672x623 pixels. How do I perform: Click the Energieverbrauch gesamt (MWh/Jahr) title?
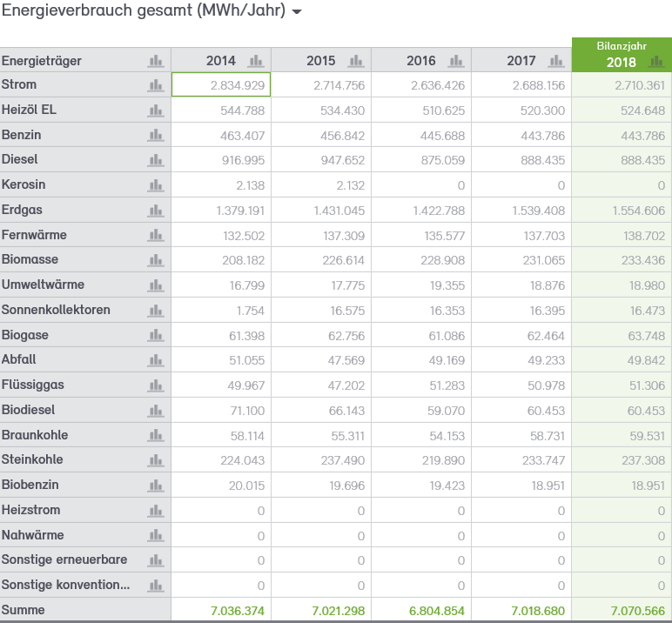144,10
